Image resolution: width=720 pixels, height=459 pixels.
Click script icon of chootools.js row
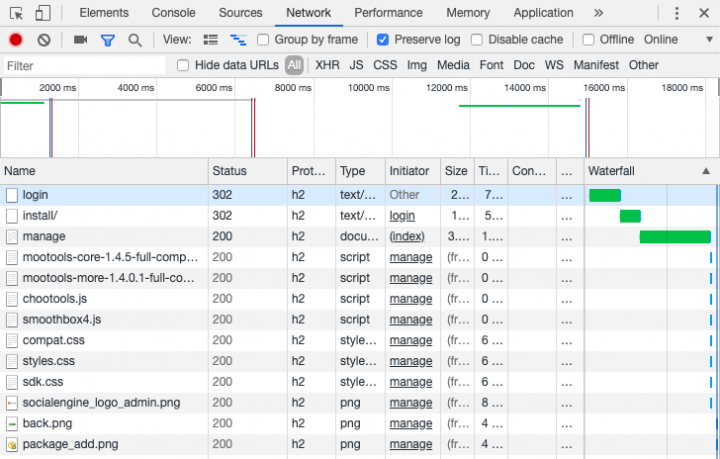pos(11,299)
